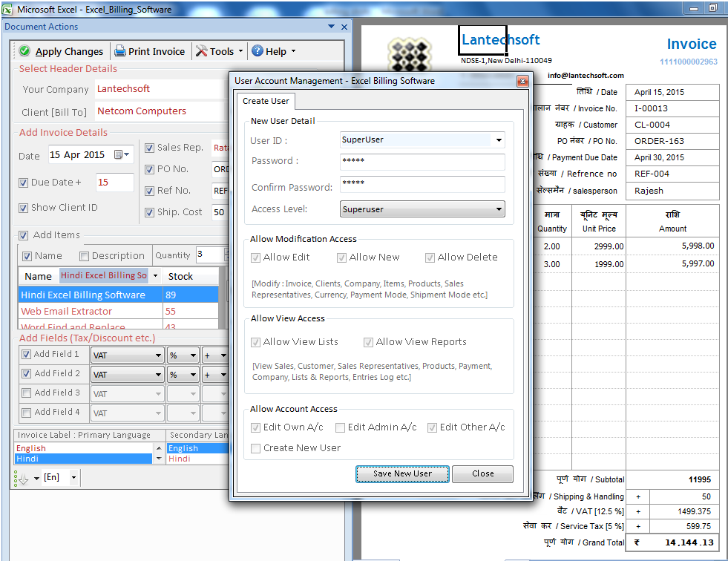
Task: Check the Edit Admin A/c checkbox
Action: pyautogui.click(x=341, y=427)
